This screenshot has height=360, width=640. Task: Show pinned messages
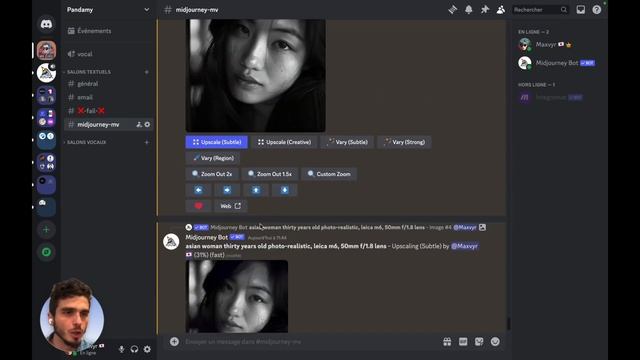[x=484, y=9]
